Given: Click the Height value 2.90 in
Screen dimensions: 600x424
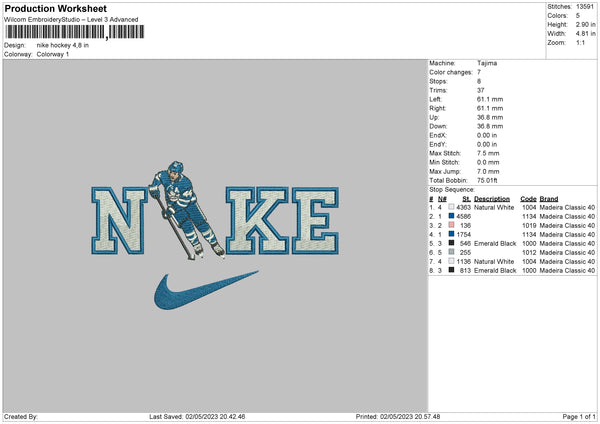Looking at the screenshot, I should pos(585,24).
